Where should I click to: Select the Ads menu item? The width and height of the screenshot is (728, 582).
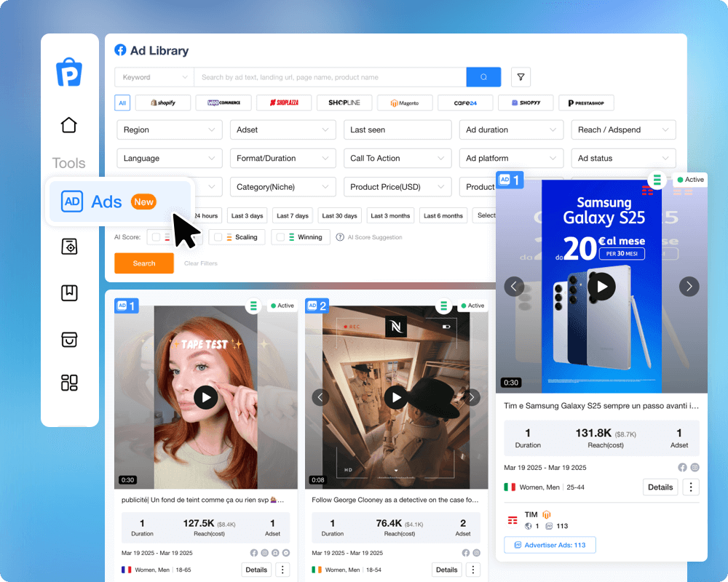coord(120,202)
